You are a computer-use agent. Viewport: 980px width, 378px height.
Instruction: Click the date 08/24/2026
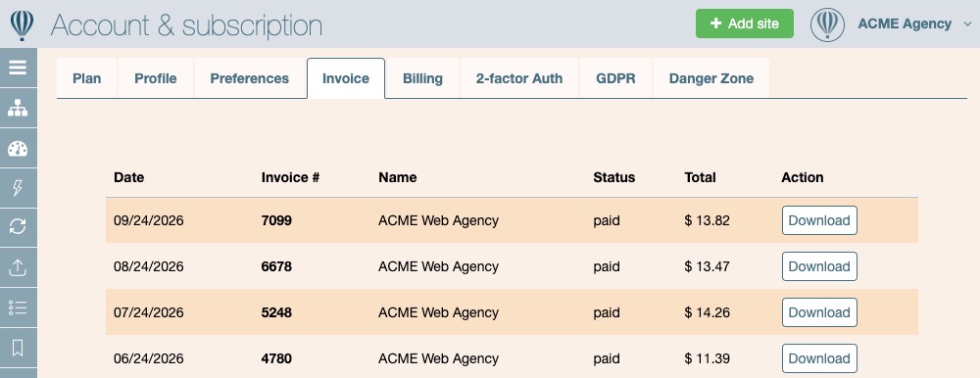(149, 266)
